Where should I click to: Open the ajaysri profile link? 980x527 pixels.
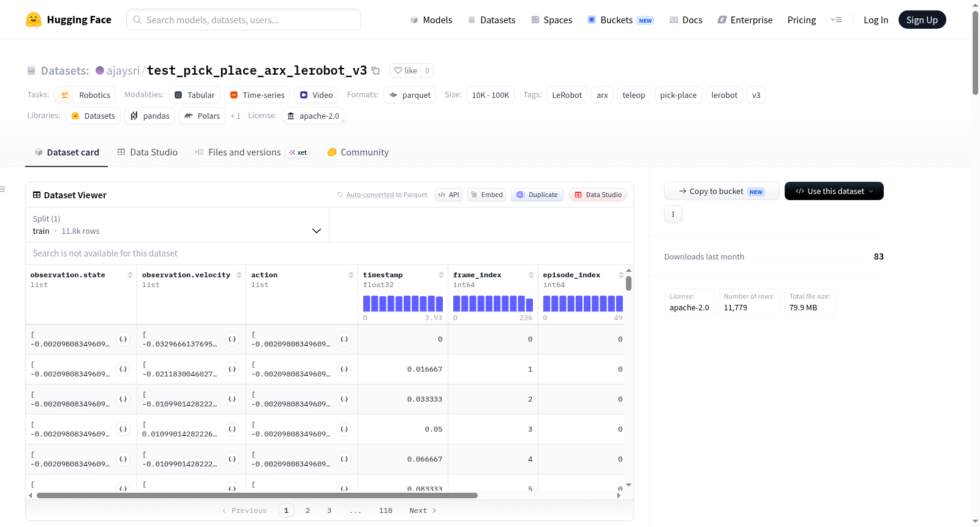tap(123, 70)
